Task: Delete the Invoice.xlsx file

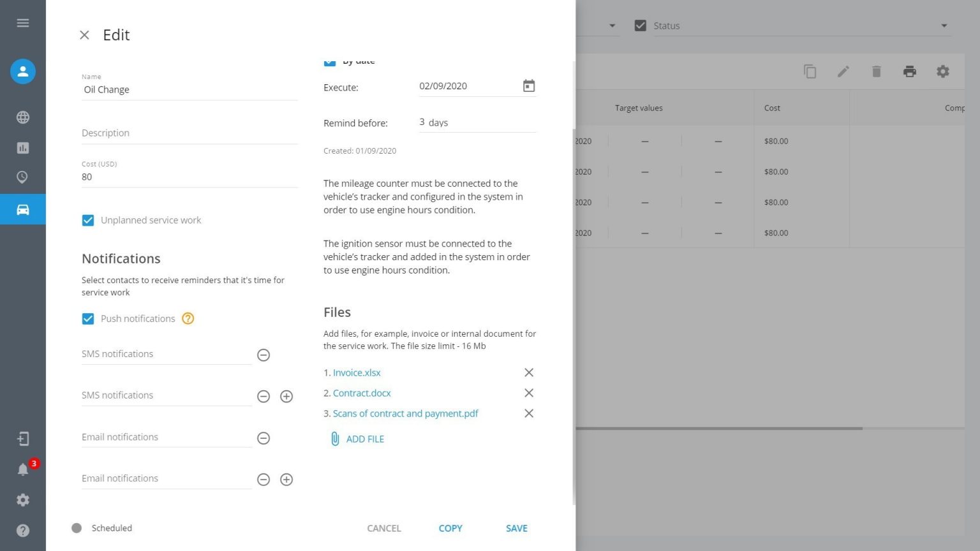Action: (x=529, y=372)
